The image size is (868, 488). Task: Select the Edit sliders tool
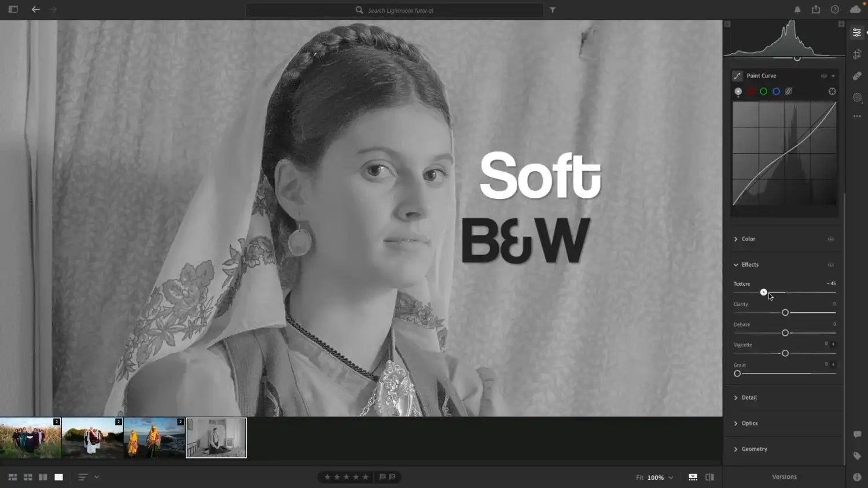[x=857, y=32]
